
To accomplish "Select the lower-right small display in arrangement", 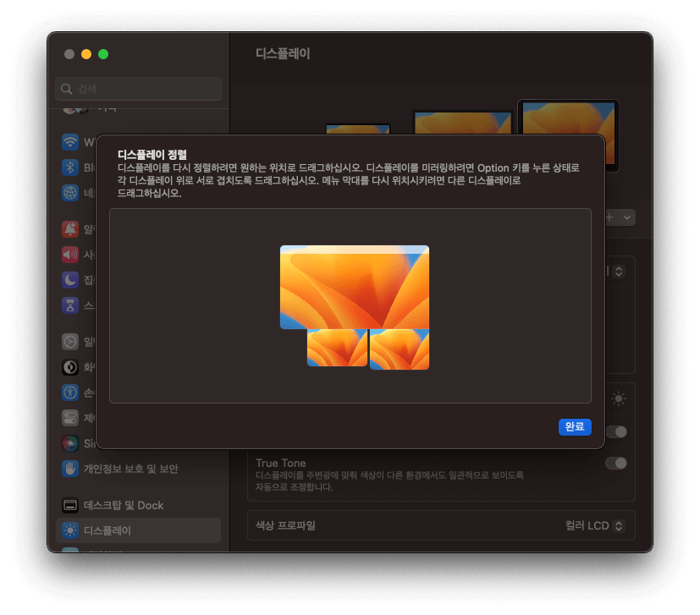I will tap(400, 349).
